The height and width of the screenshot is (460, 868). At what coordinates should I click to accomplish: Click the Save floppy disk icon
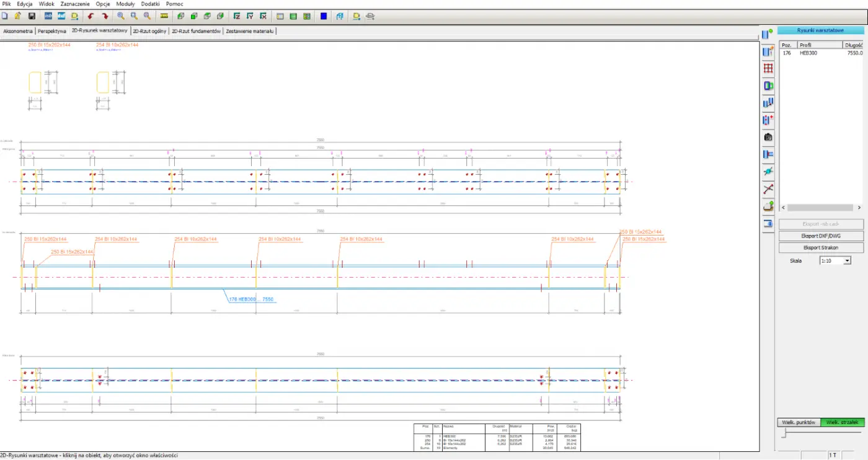click(x=32, y=16)
